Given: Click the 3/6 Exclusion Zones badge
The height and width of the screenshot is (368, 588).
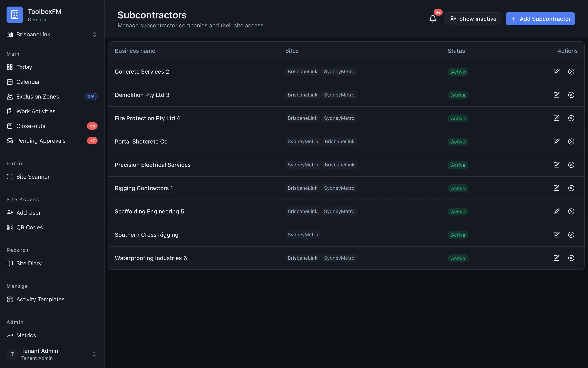Looking at the screenshot, I should tap(91, 97).
